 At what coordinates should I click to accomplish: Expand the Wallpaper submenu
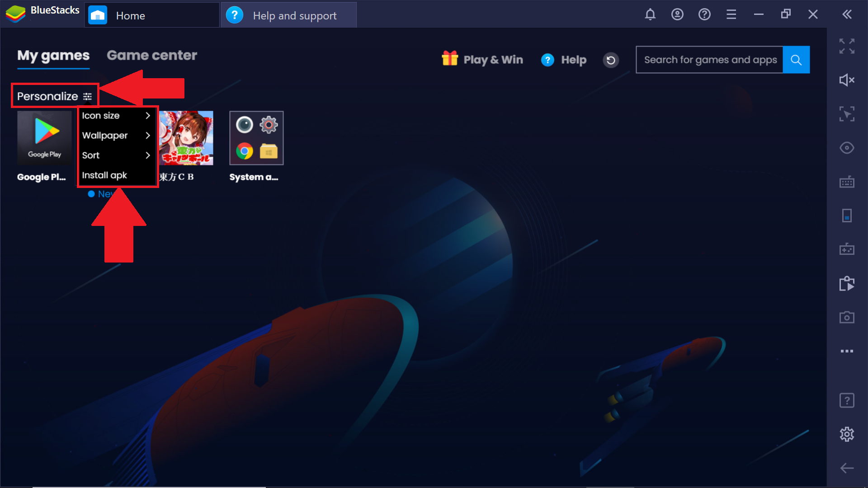click(117, 136)
